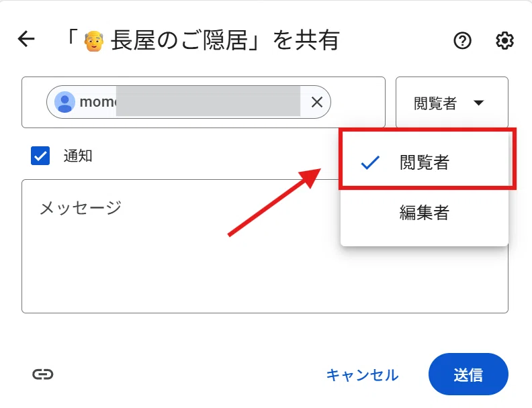The image size is (532, 408).
Task: Click the blue checkmark beside 閲覧者 option
Action: [370, 162]
